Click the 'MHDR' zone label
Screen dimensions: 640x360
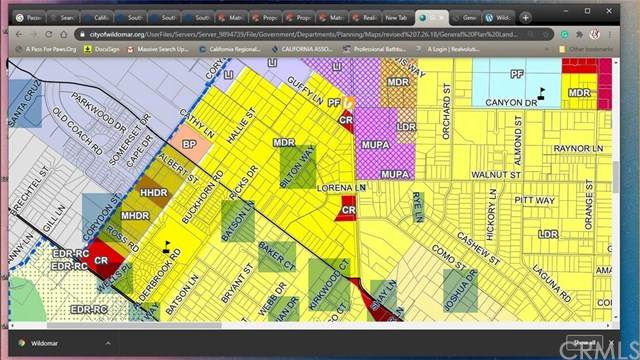coord(135,216)
